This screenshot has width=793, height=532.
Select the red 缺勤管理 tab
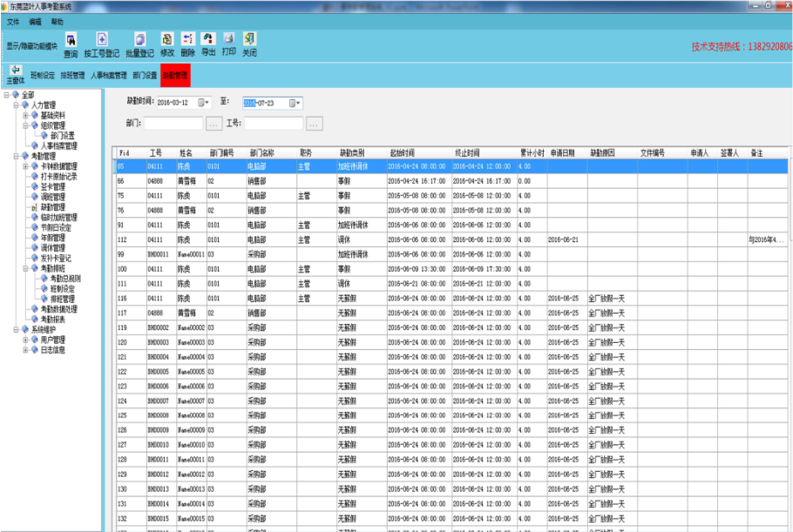click(x=175, y=75)
